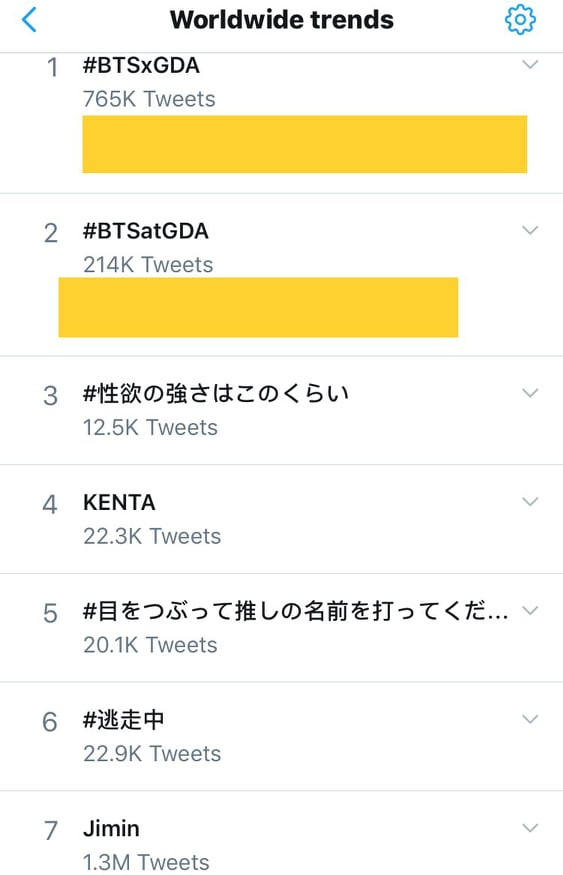Select the #性欲の強さはこのくらい hashtag
The image size is (563, 875).
click(216, 394)
